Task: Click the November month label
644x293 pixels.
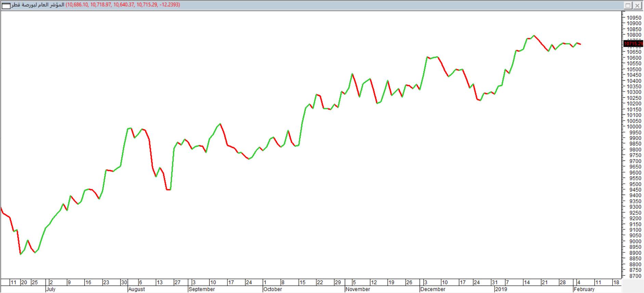Action: pyautogui.click(x=358, y=289)
